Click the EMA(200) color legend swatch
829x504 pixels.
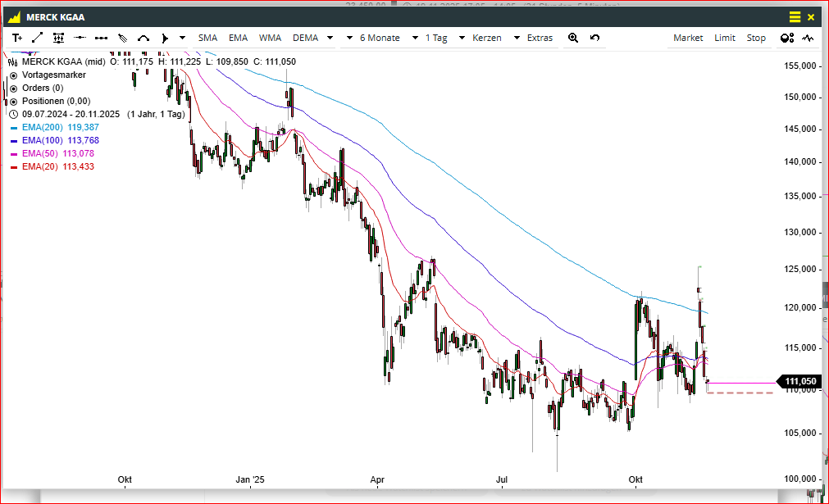tap(14, 128)
